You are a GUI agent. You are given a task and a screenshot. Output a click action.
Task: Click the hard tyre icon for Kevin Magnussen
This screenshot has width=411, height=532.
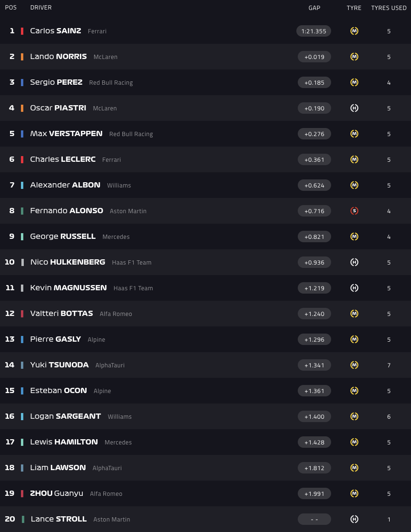click(354, 288)
